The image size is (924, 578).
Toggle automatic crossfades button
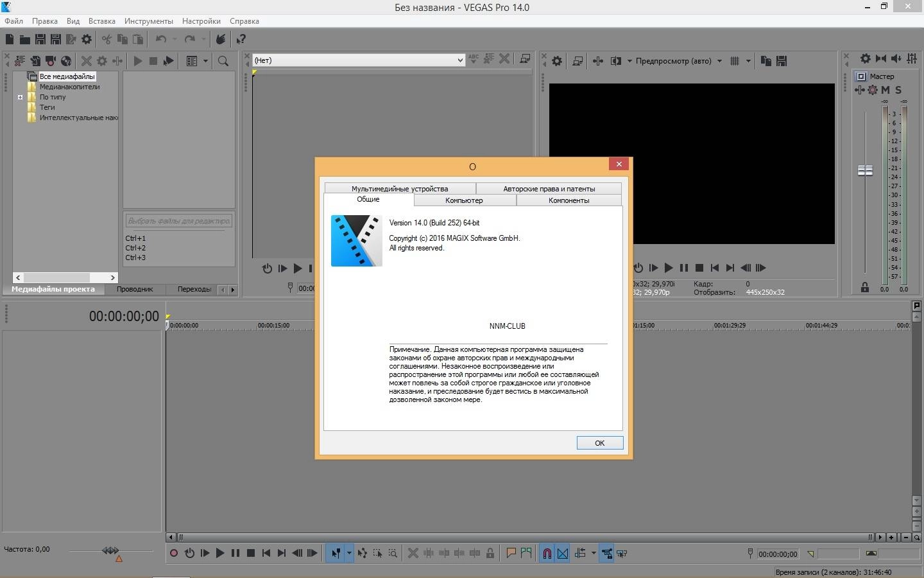point(563,553)
